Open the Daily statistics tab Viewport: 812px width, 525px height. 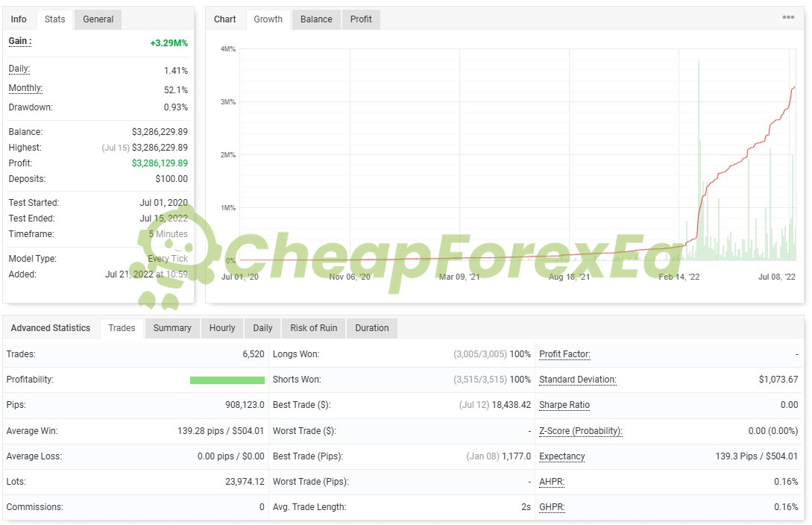click(x=262, y=327)
